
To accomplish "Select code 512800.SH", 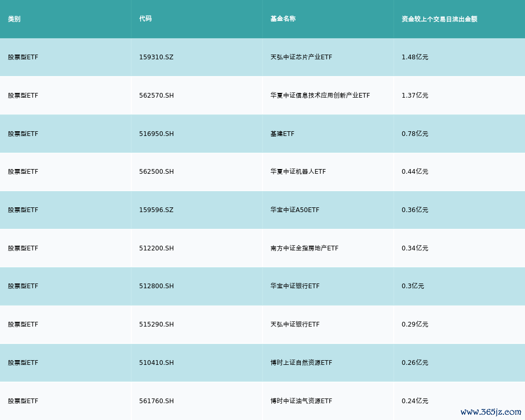I will 156,286.
